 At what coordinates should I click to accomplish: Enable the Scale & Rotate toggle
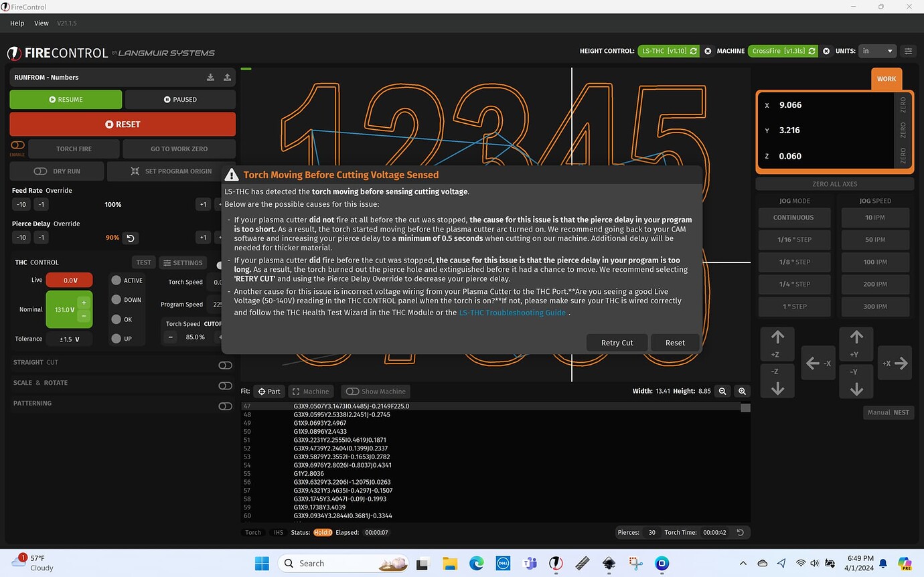225,386
